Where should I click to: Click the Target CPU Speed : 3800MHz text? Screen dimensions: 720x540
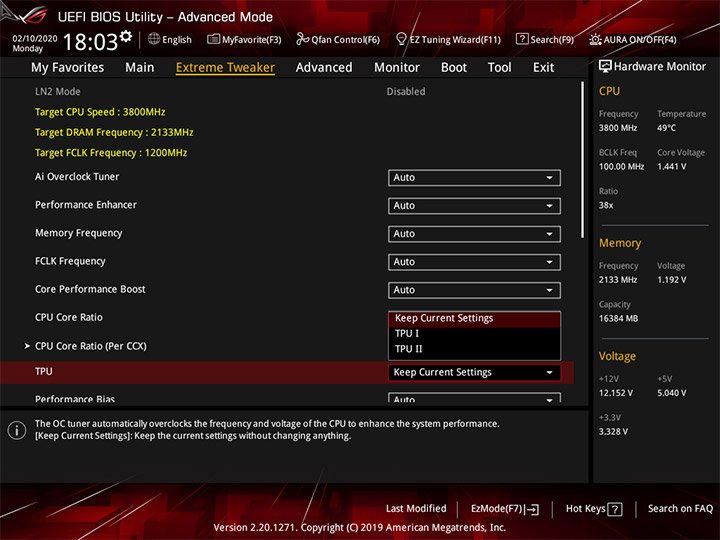coord(100,112)
